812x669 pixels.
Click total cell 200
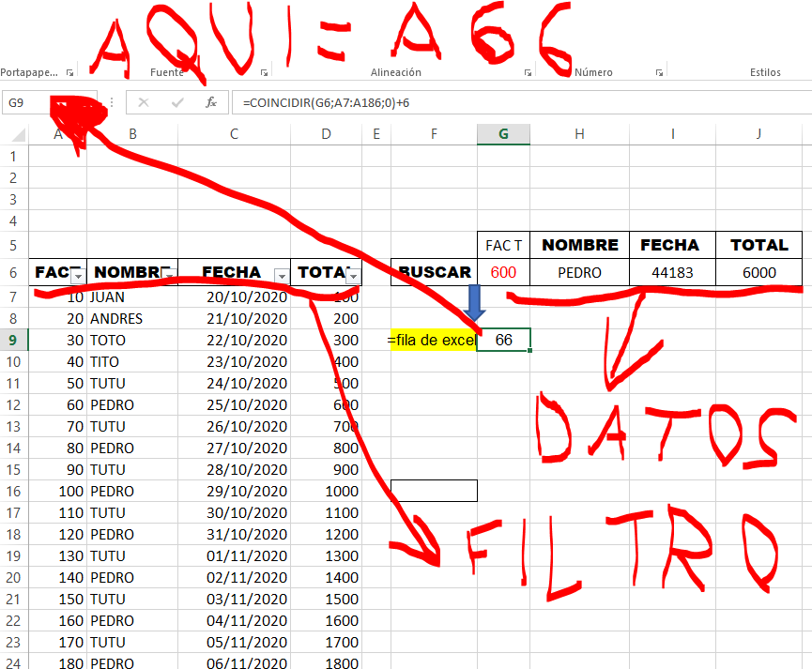tap(327, 318)
